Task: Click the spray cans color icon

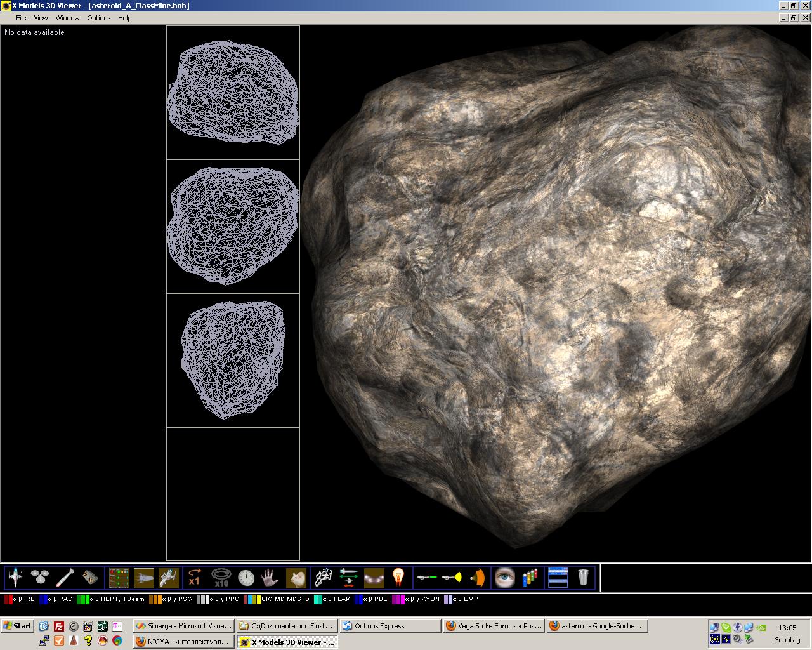Action: click(x=530, y=578)
